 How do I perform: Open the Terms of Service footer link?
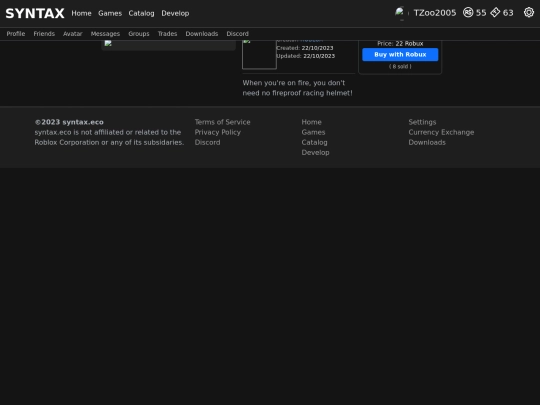222,122
